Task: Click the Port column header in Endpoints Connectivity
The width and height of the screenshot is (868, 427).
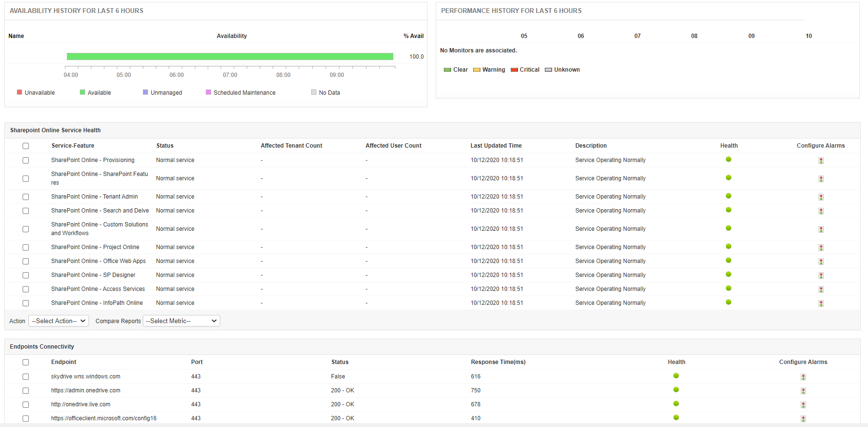Action: coord(197,362)
